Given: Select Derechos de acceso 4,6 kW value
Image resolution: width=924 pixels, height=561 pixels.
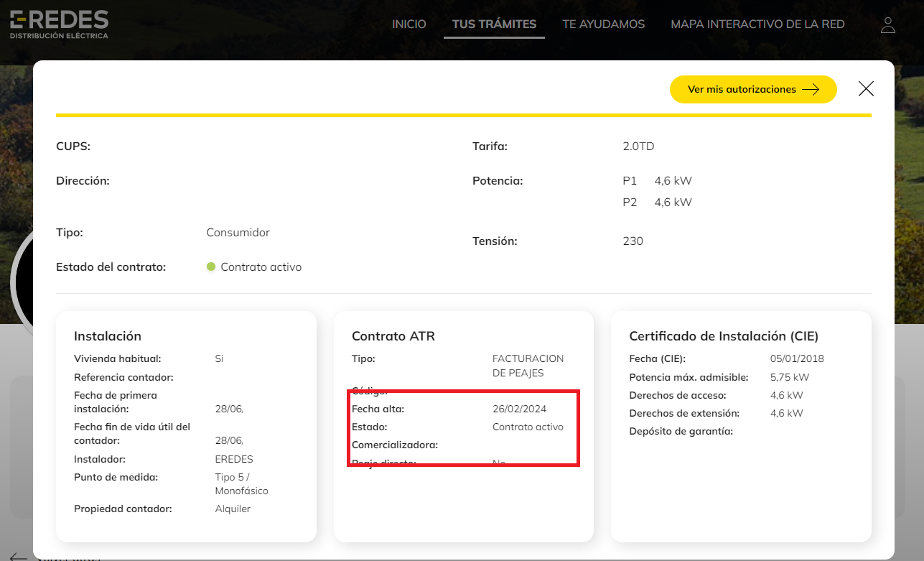Looking at the screenshot, I should [x=787, y=395].
